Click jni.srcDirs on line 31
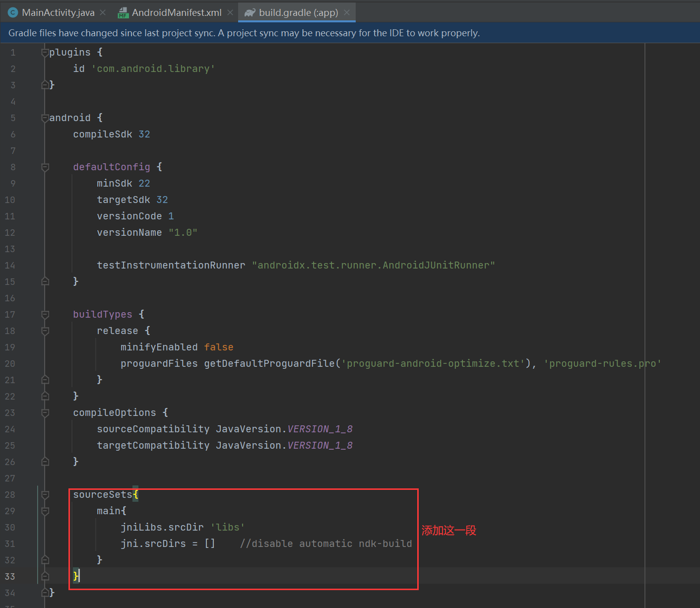Image resolution: width=700 pixels, height=608 pixels. 153,543
